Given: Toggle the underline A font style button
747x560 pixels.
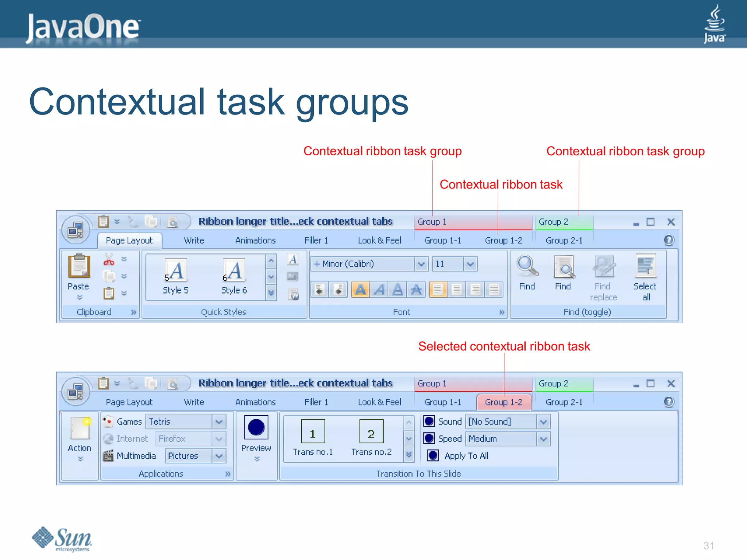Looking at the screenshot, I should (398, 290).
